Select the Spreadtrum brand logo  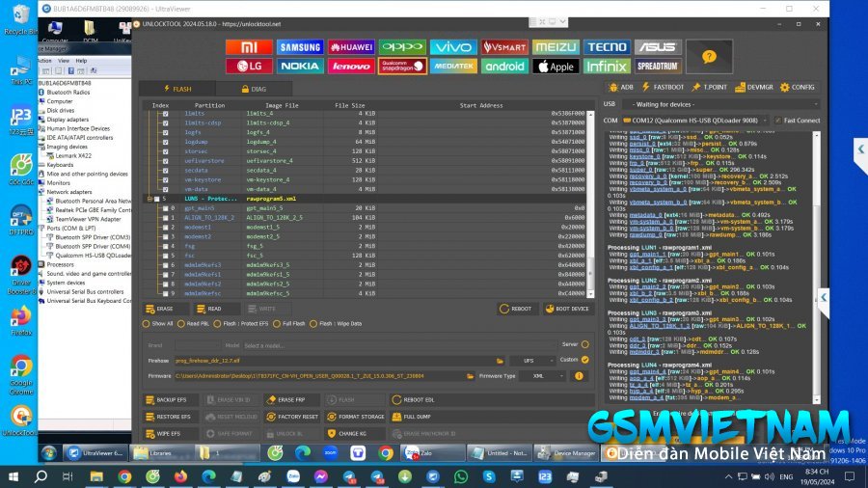pyautogui.click(x=658, y=67)
